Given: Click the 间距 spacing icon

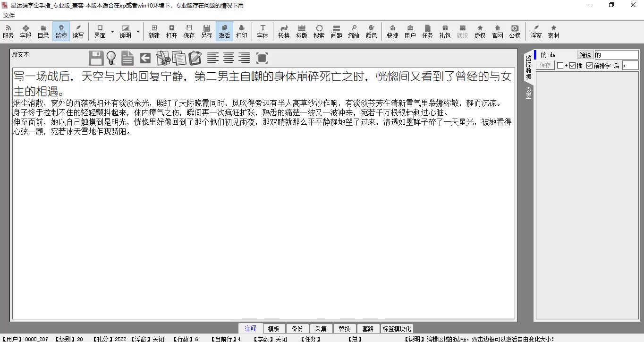Looking at the screenshot, I should tap(337, 31).
